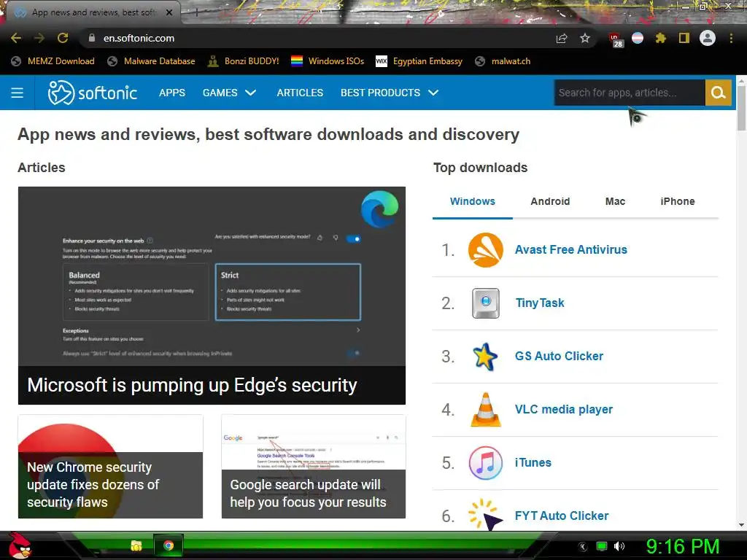Open Egyptian Embassy bookmark

coord(419,61)
